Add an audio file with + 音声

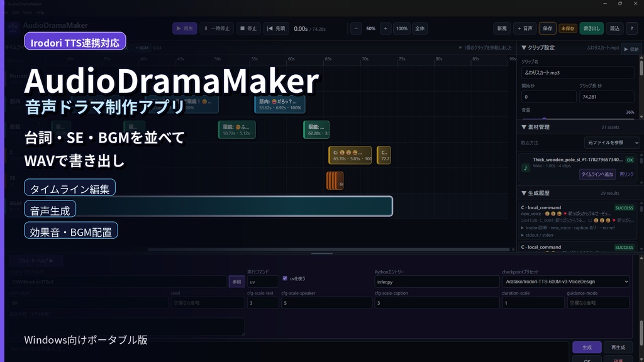click(x=525, y=28)
